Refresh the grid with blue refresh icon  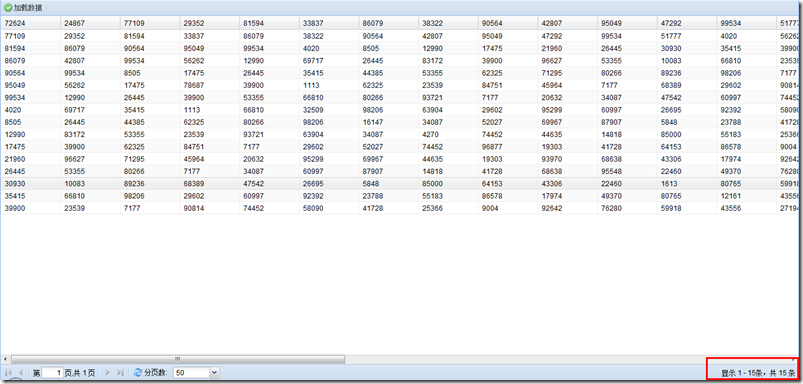pos(138,373)
